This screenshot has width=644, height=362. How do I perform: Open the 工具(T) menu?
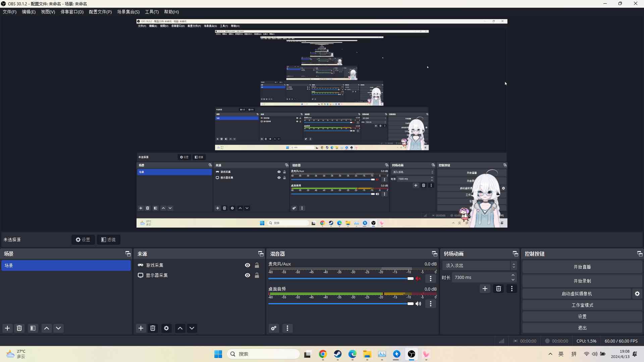[152, 12]
